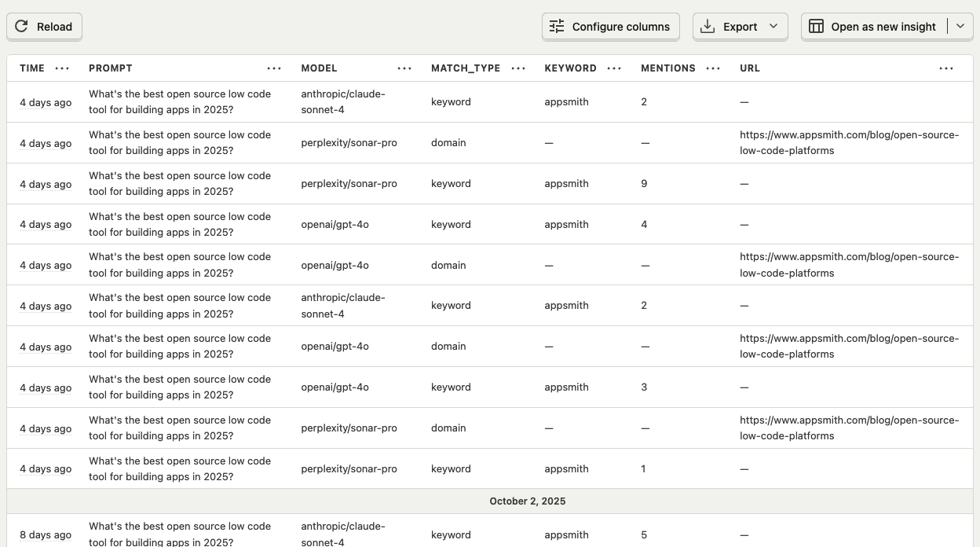Open the URL column options menu
Screen dimensions: 980x547
[946, 68]
